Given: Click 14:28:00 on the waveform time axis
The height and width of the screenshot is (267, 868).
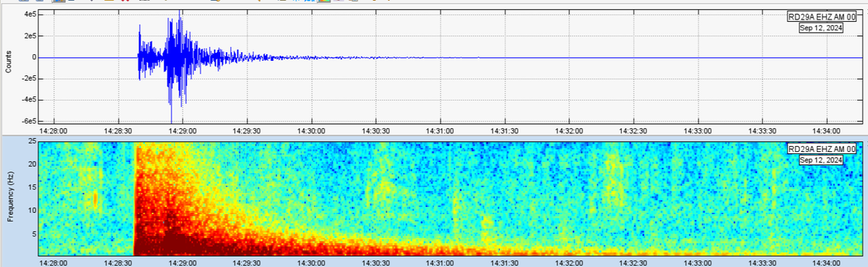Looking at the screenshot, I should pyautogui.click(x=53, y=131).
